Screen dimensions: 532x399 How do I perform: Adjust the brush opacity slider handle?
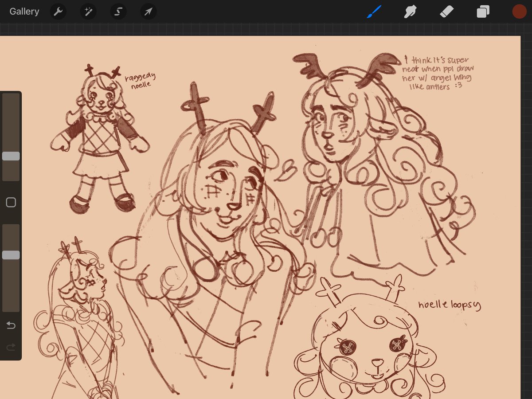coord(11,254)
